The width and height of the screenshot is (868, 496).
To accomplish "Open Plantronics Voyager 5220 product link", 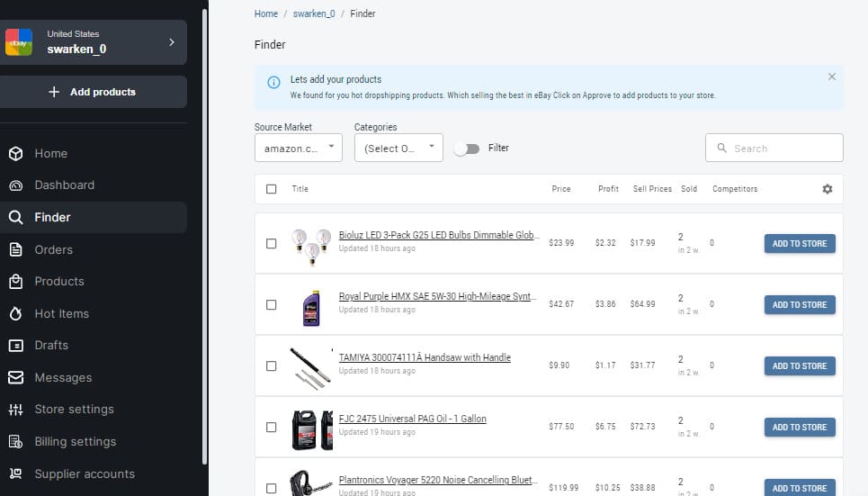I will (x=438, y=480).
